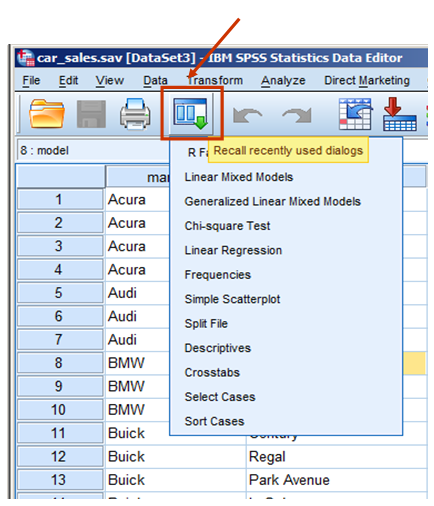Select row header 10
This screenshot has height=506, width=434.
[60, 410]
